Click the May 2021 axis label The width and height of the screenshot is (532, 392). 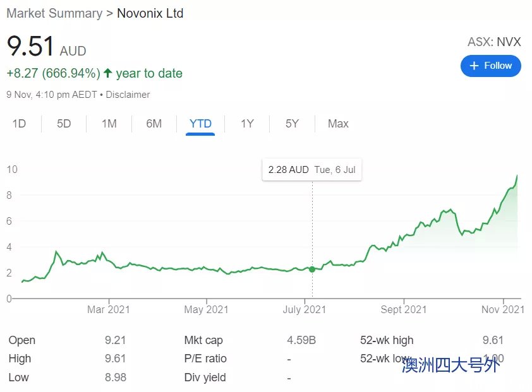click(x=206, y=309)
